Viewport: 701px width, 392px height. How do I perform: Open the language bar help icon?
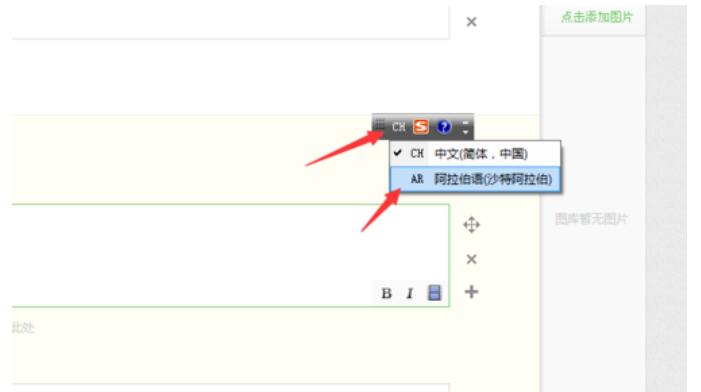[443, 127]
